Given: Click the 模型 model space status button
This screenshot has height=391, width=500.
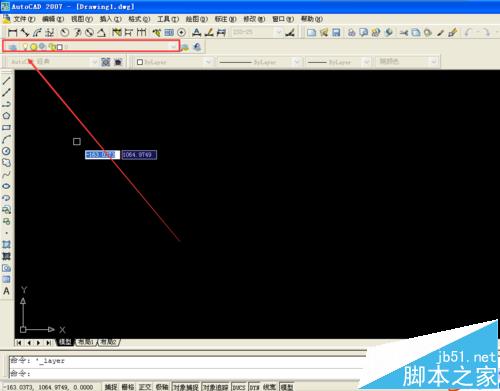Looking at the screenshot, I should click(x=287, y=387).
